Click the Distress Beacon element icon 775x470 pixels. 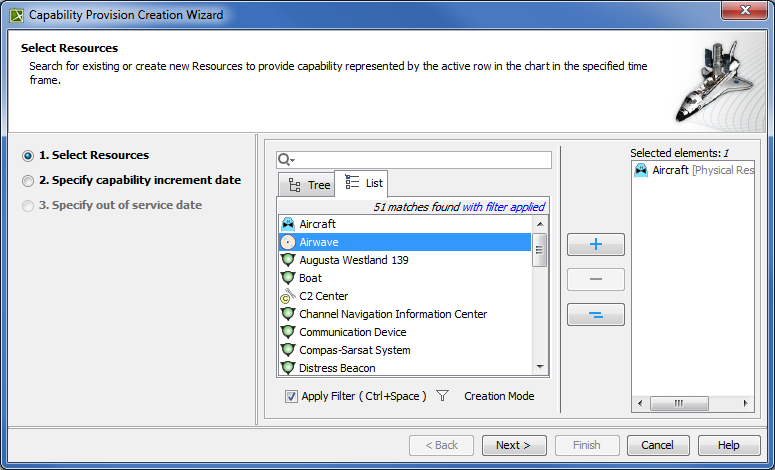click(288, 368)
